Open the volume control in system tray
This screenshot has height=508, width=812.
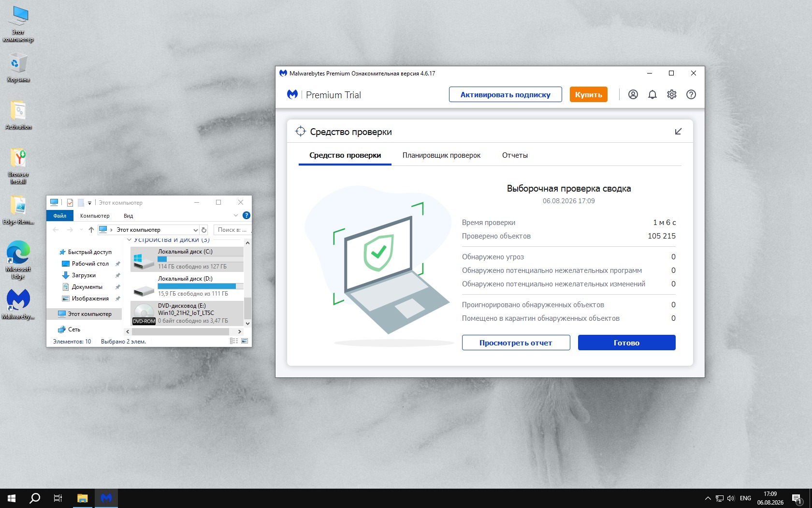coord(731,498)
